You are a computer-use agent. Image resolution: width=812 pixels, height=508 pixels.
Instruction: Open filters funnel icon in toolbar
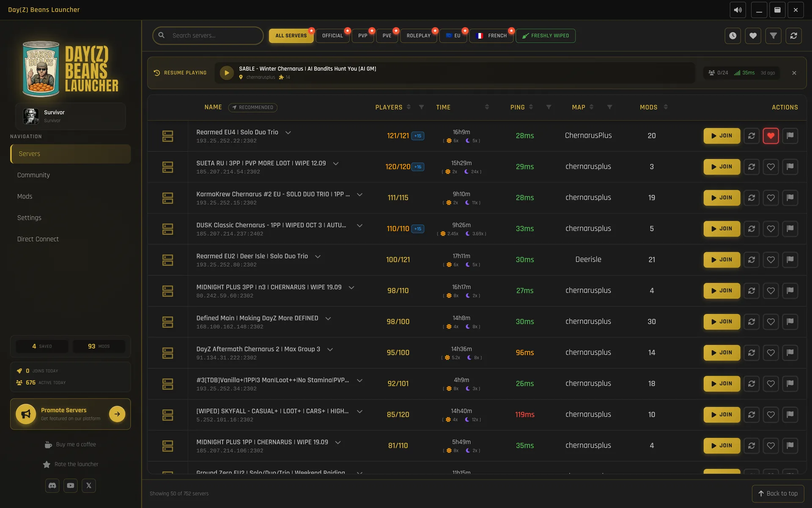point(773,36)
